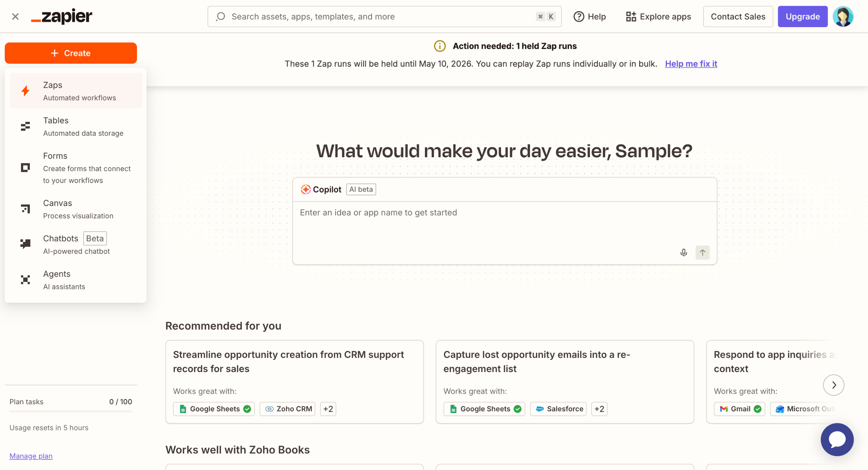Open Explore apps grid icon

pos(631,16)
